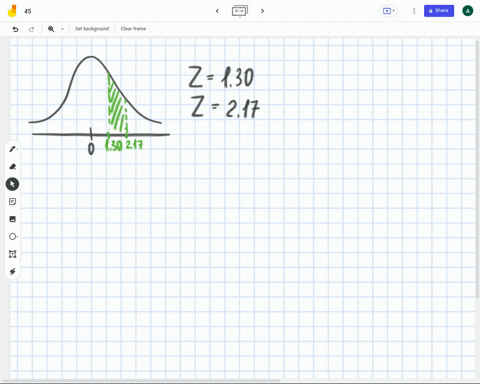
Task: Select the Eraser tool
Action: pyautogui.click(x=13, y=166)
